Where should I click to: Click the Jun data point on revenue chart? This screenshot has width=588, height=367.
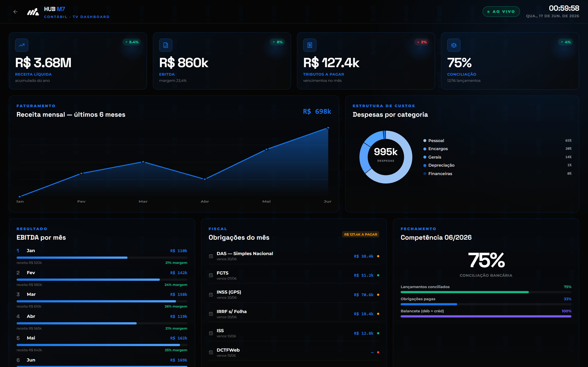pos(328,128)
